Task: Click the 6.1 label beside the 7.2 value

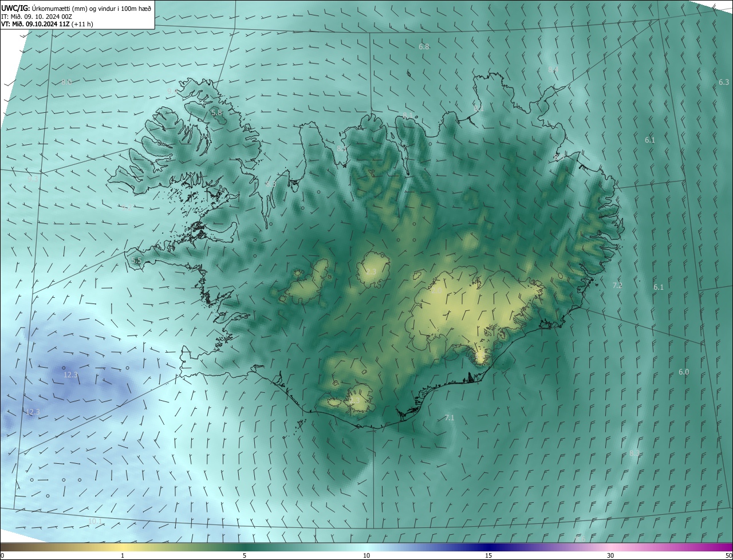Action: point(659,287)
